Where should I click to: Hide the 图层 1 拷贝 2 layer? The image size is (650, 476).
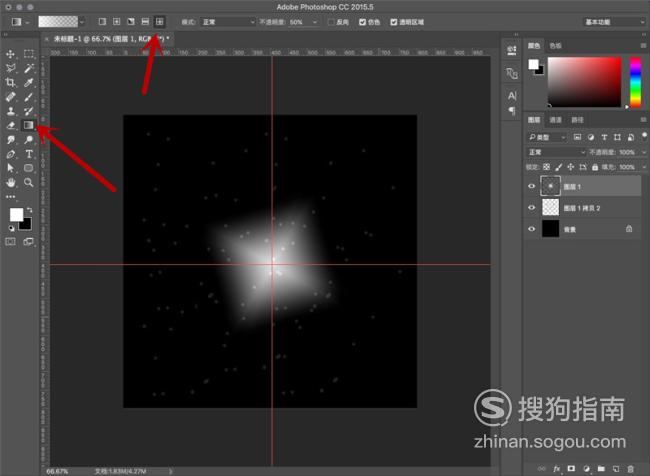tap(531, 208)
